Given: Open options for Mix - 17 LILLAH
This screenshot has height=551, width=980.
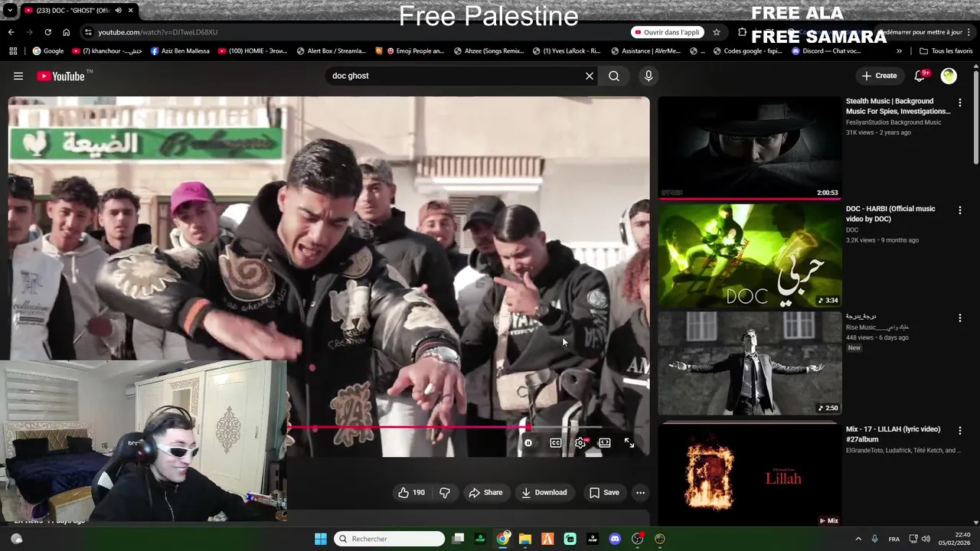Looking at the screenshot, I should tap(960, 431).
